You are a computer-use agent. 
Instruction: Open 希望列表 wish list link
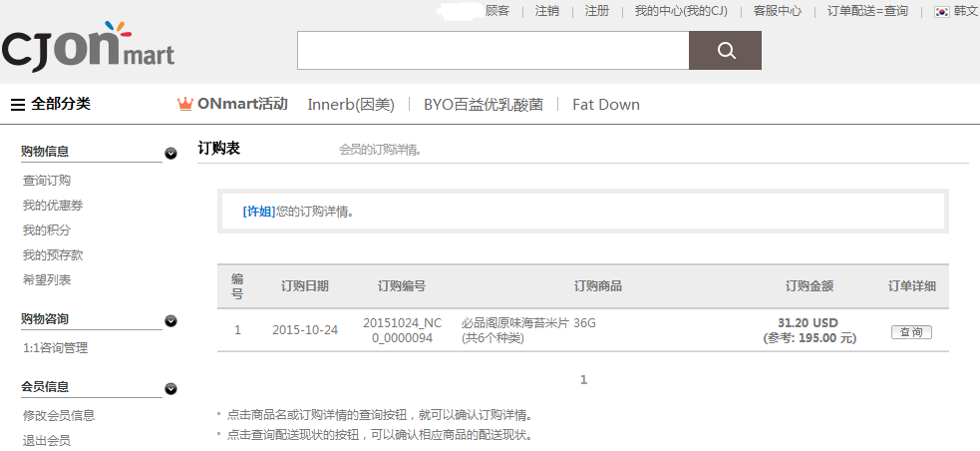[x=47, y=280]
